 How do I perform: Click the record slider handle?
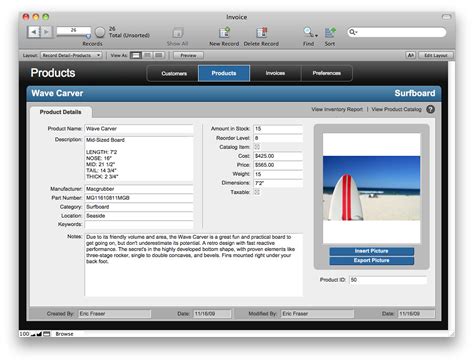pyautogui.click(x=88, y=36)
